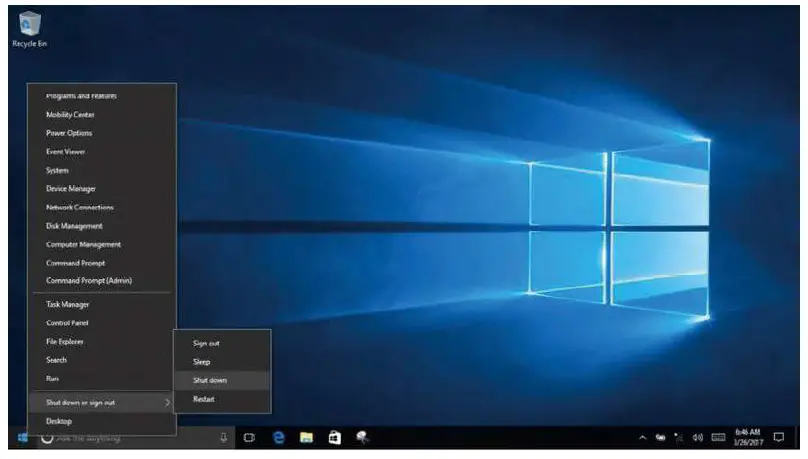Screen dimensions: 808x459
Task: Click the touch keyboard tray icon
Action: [x=718, y=438]
